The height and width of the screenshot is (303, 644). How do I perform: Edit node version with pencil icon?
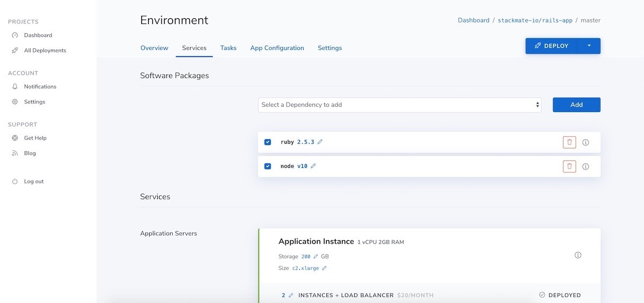[x=313, y=166]
